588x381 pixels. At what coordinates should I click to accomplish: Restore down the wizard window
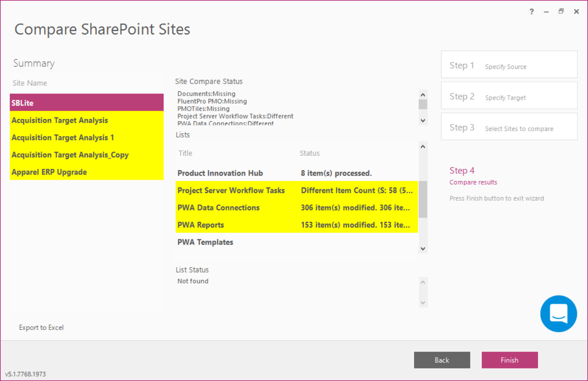[x=561, y=12]
